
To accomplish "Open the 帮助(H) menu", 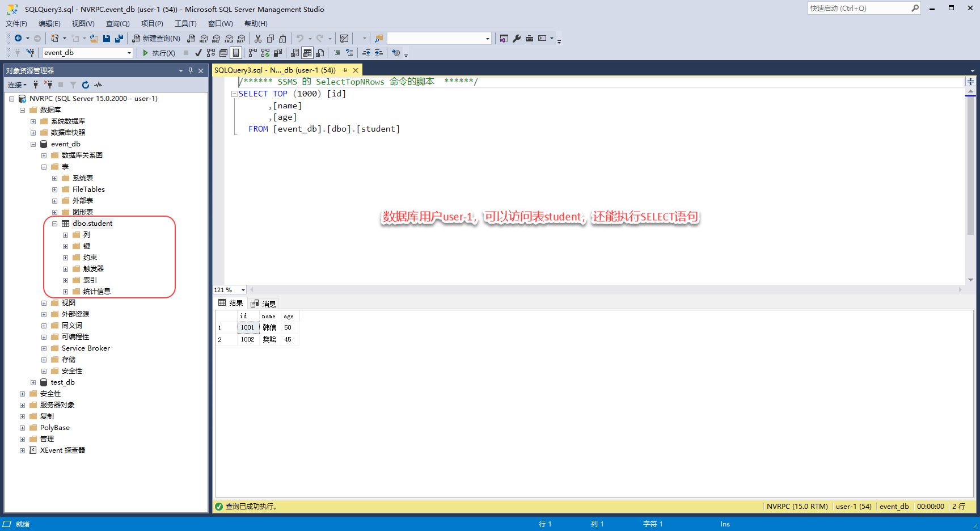I will 256,24.
